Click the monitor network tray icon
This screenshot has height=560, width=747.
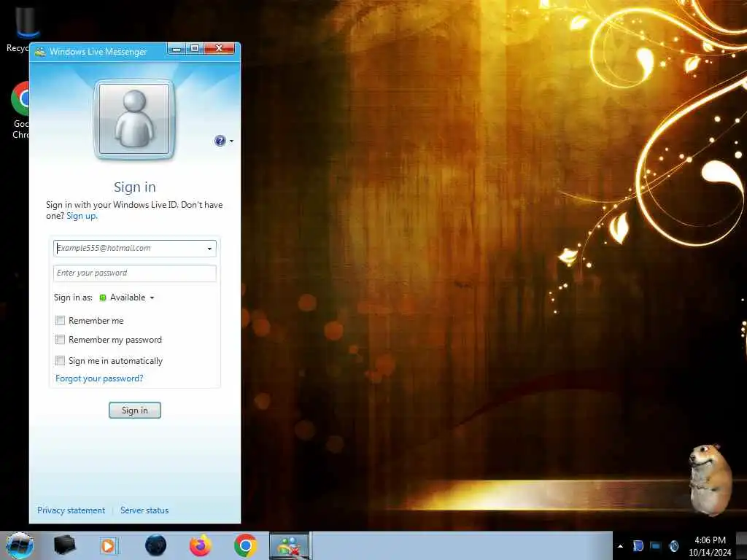tap(656, 546)
